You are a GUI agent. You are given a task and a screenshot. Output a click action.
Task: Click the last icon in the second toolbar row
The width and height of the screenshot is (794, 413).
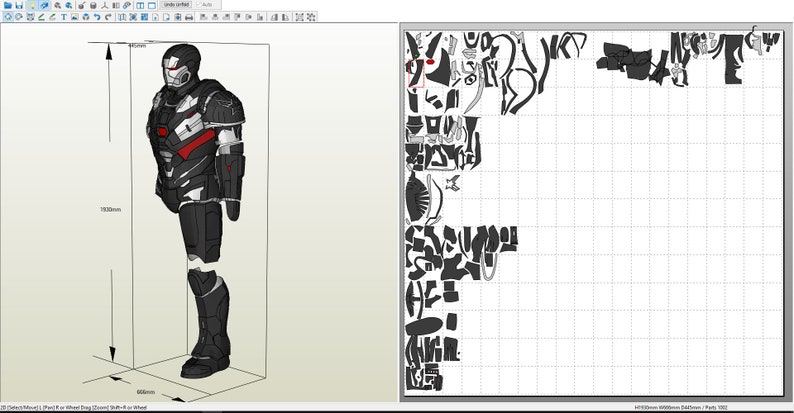click(x=311, y=17)
